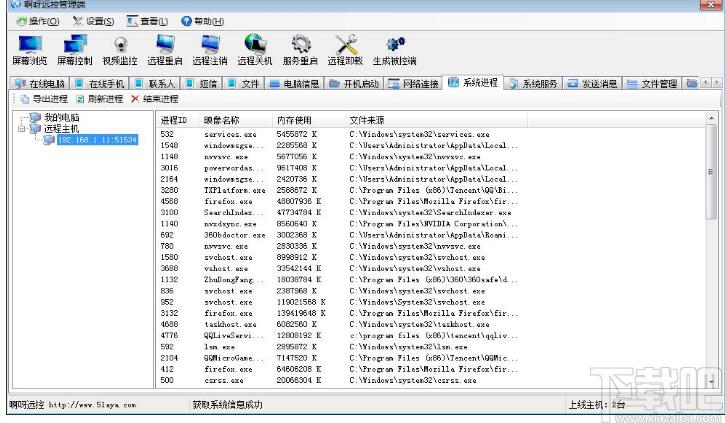Select the 系统进程 tab
This screenshot has height=423, width=725.
473,83
